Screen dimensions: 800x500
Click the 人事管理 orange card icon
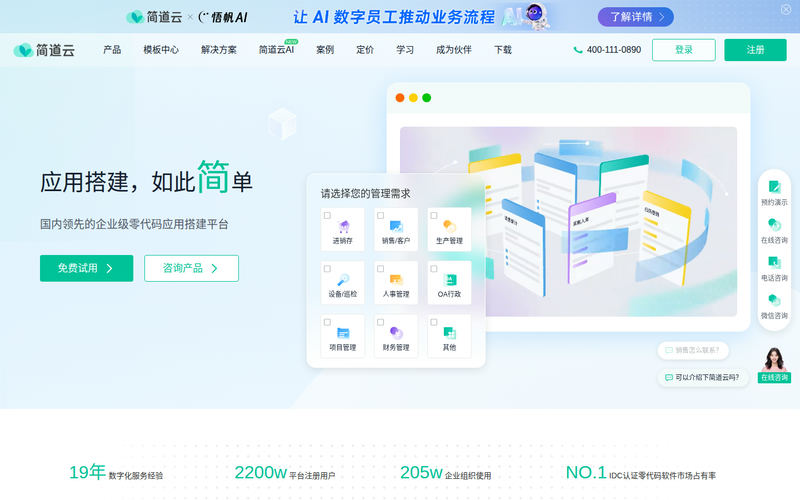(x=396, y=280)
